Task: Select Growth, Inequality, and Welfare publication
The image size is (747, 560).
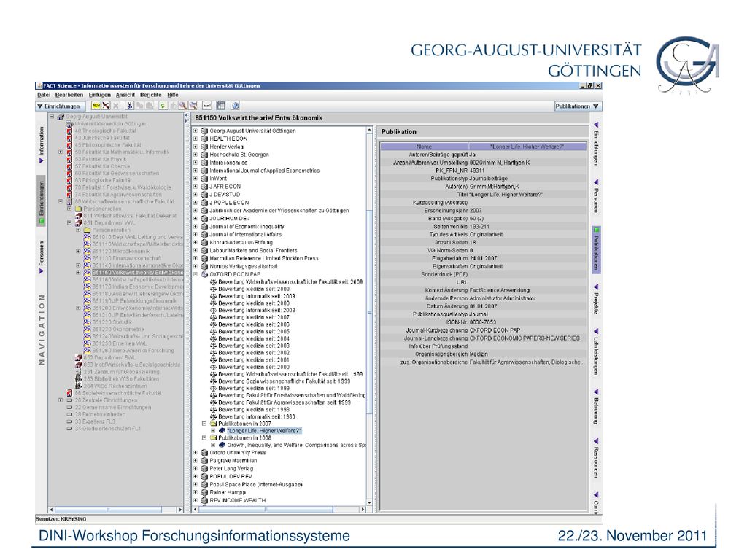Action: coord(296,445)
